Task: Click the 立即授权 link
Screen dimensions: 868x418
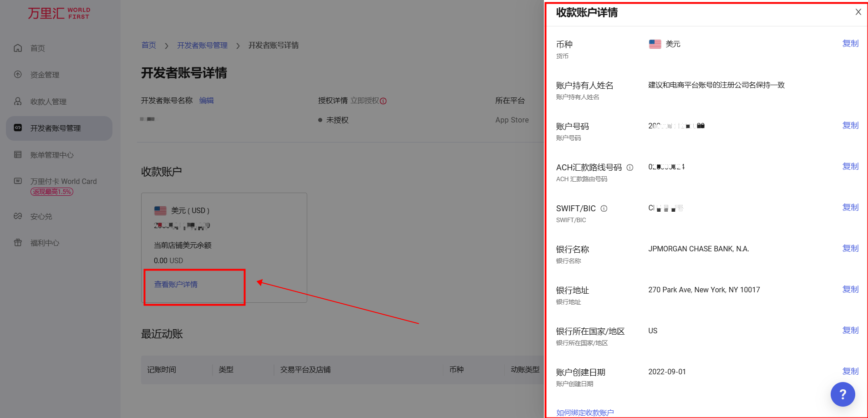Action: 365,101
